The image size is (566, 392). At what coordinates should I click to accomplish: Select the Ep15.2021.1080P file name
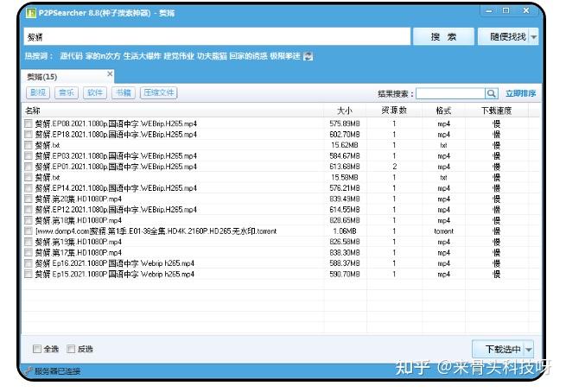coord(114,274)
